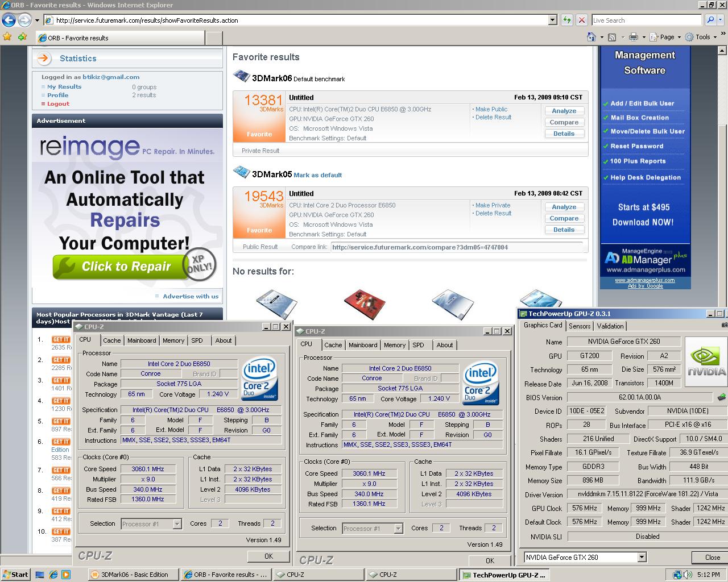Click the My Results link
The height and width of the screenshot is (582, 728).
coord(64,87)
